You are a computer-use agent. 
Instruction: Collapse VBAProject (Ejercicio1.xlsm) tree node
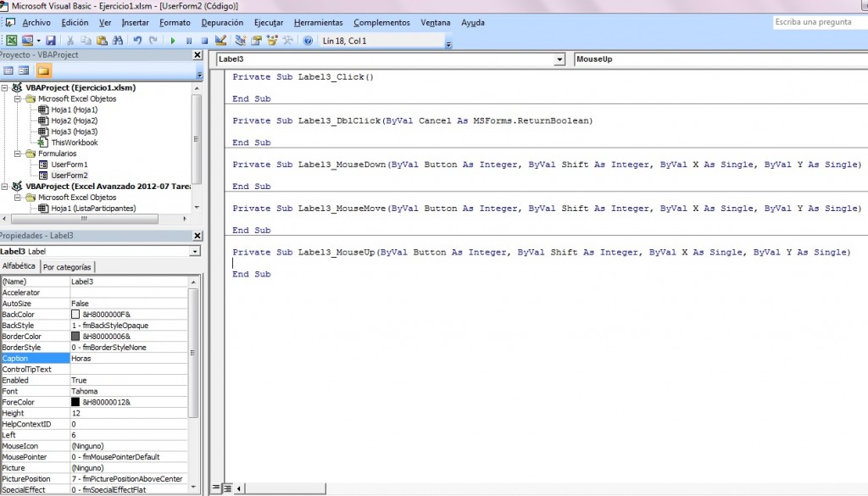coord(5,87)
